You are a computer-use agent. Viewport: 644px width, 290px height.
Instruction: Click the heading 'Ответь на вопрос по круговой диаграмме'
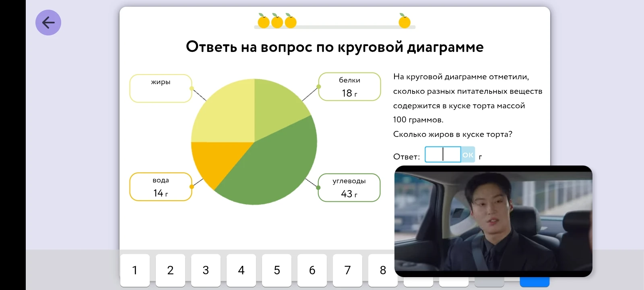pyautogui.click(x=335, y=47)
